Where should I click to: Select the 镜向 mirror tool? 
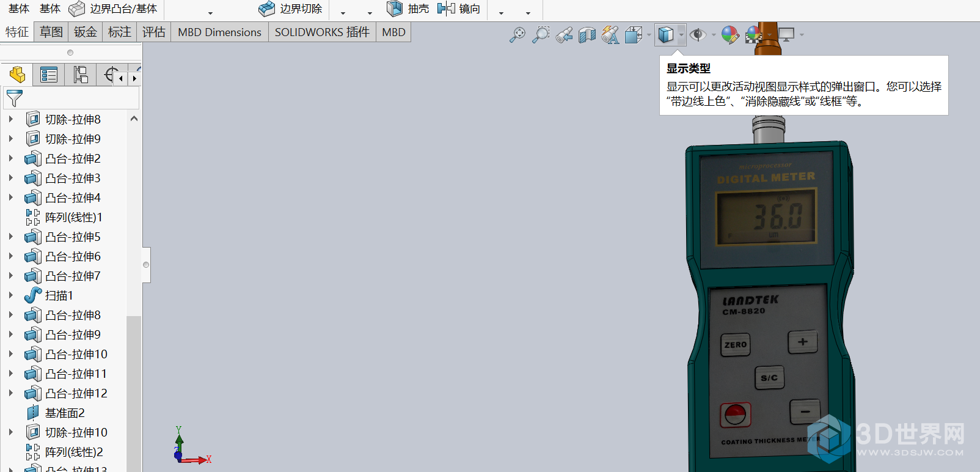point(459,9)
